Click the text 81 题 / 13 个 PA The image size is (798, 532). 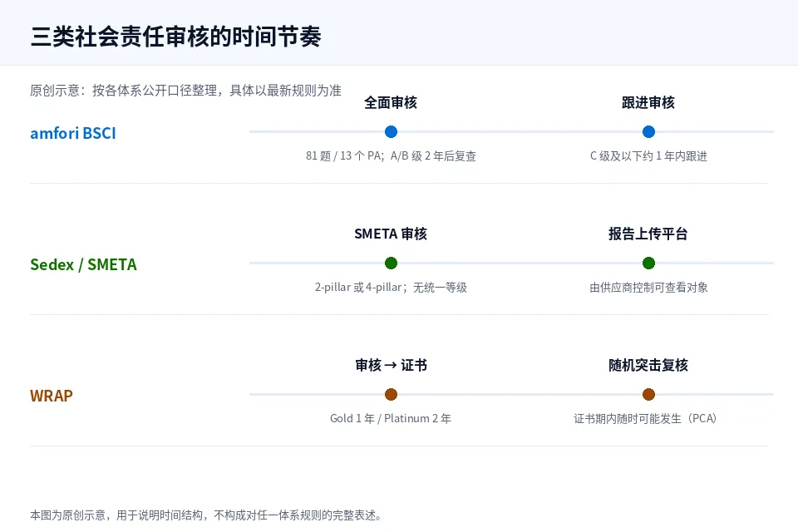pyautogui.click(x=343, y=155)
